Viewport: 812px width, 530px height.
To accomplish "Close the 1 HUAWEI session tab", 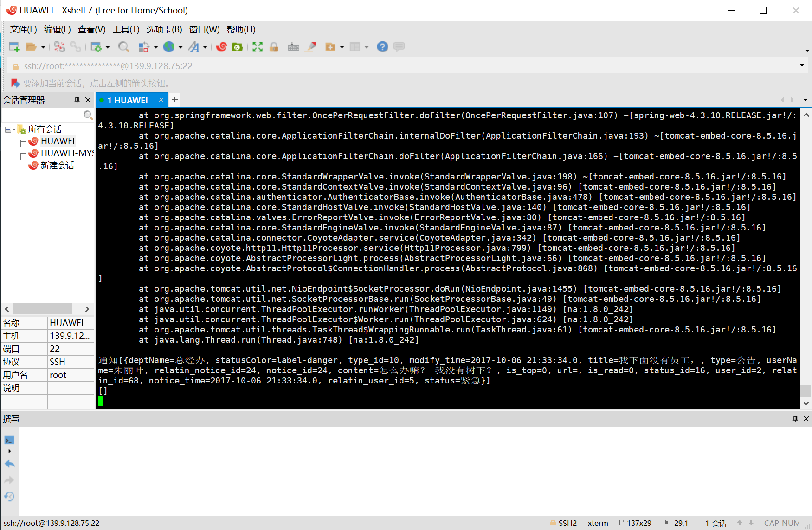I will tap(161, 100).
